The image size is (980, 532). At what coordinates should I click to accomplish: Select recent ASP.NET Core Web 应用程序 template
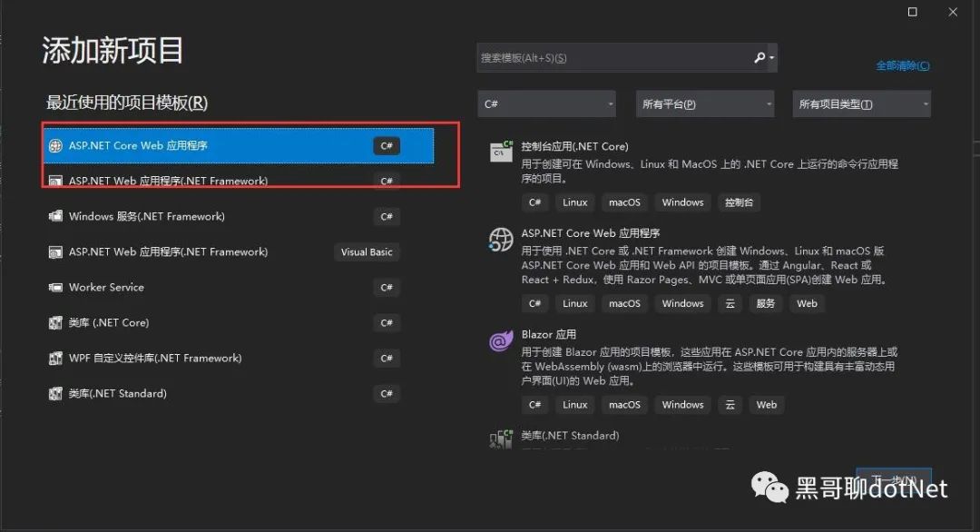[238, 145]
